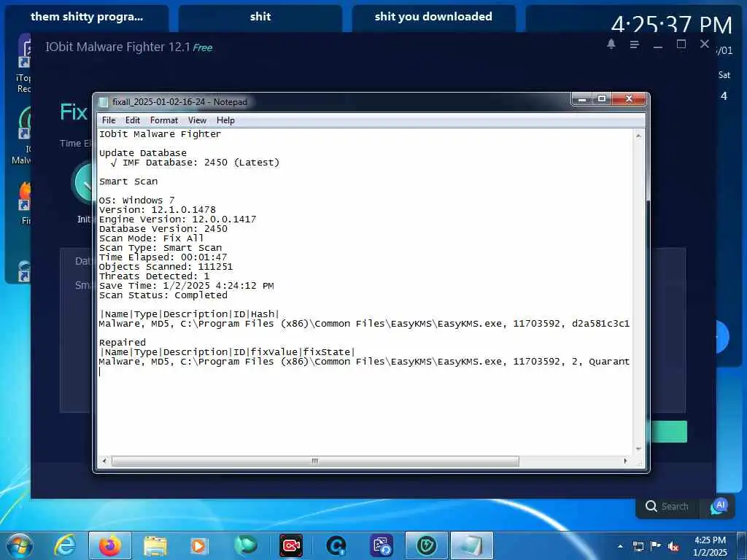Image resolution: width=747 pixels, height=560 pixels.
Task: Click the network tray icon
Action: [x=638, y=546]
